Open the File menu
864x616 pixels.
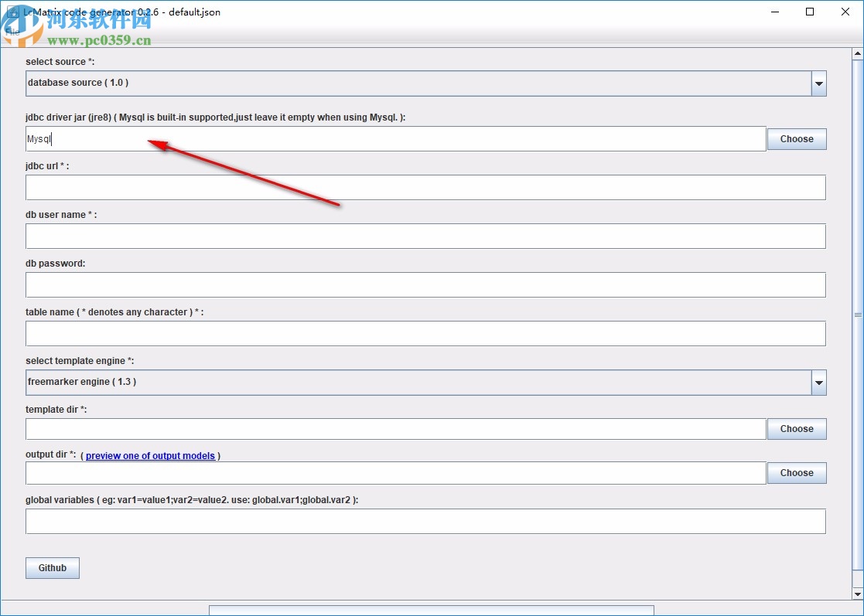12,32
